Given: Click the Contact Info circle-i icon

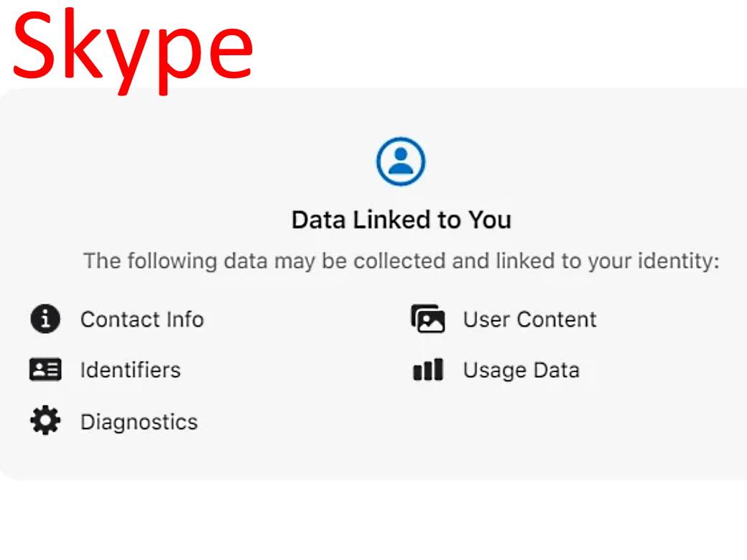Looking at the screenshot, I should coord(45,319).
